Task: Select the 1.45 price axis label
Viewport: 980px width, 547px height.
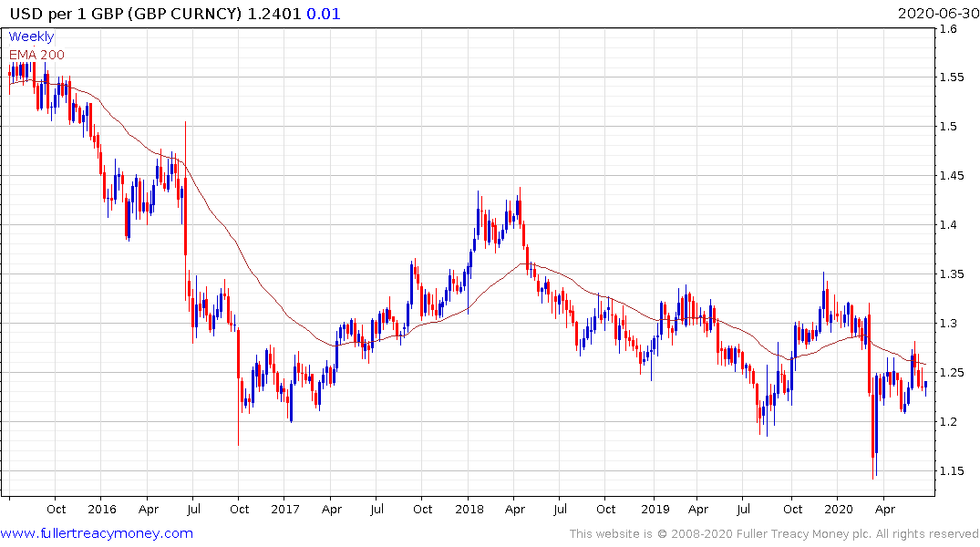Action: (951, 176)
